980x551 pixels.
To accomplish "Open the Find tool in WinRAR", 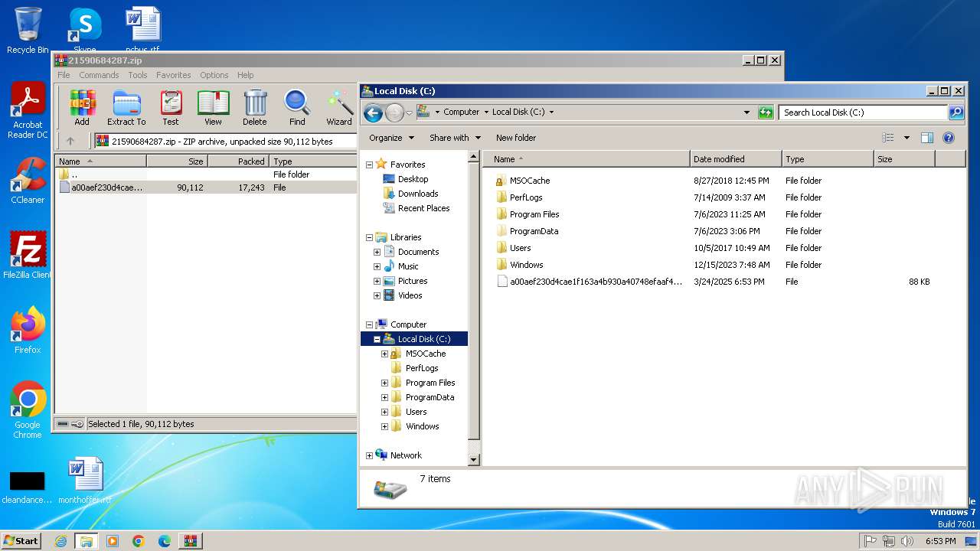I will tap(297, 107).
